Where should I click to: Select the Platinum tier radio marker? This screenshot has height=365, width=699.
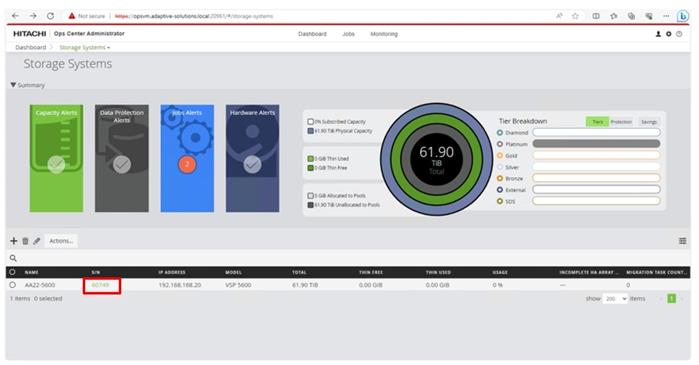pos(500,144)
